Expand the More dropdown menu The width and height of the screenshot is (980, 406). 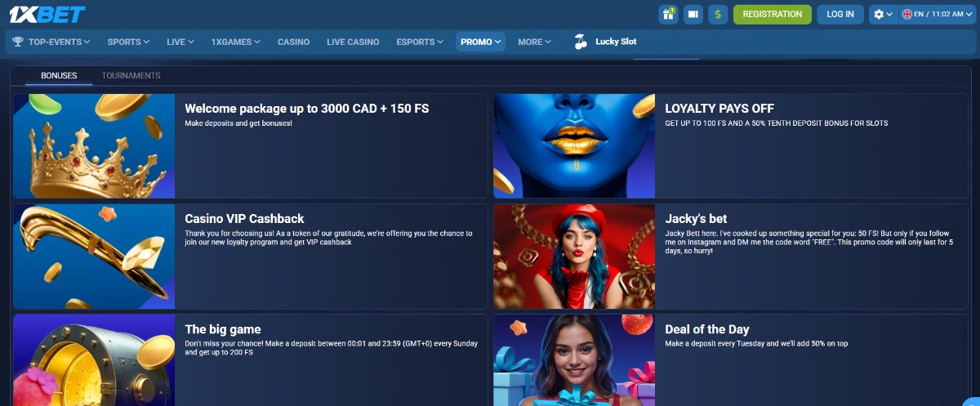coord(534,42)
